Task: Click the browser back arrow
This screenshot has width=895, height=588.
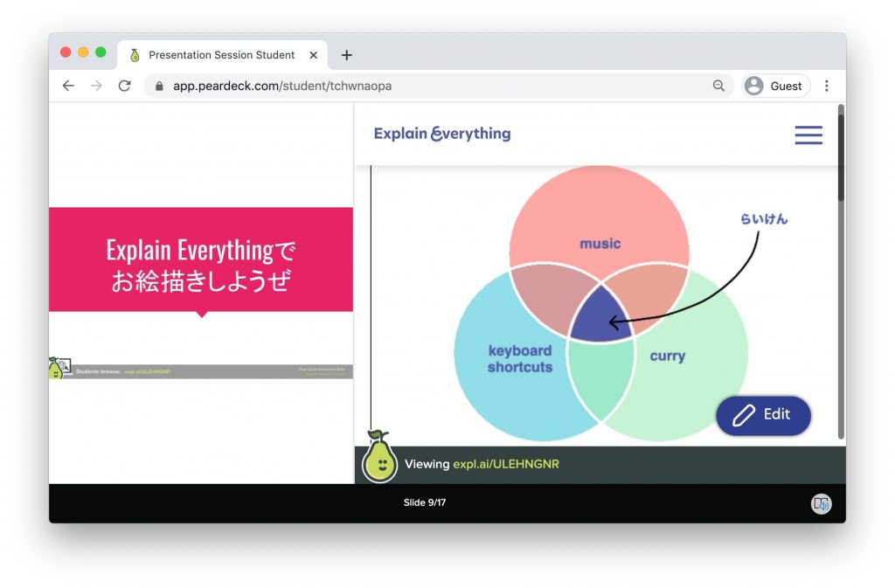Action: click(68, 86)
